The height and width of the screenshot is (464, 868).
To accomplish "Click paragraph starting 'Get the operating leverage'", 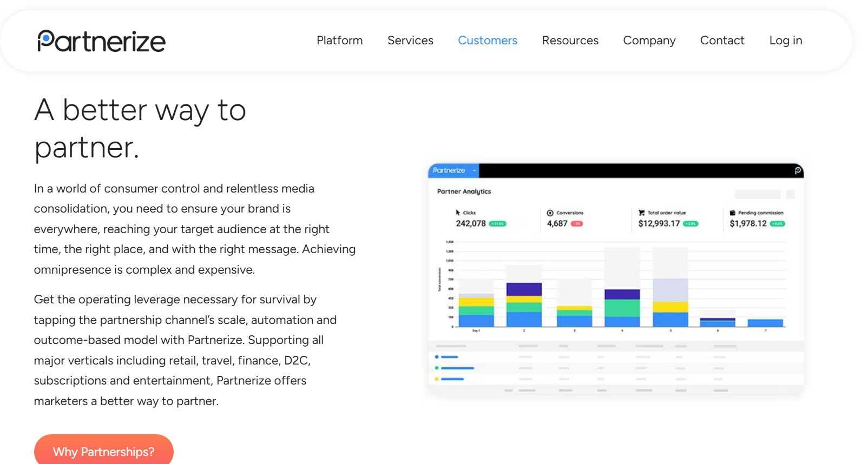I will click(185, 350).
